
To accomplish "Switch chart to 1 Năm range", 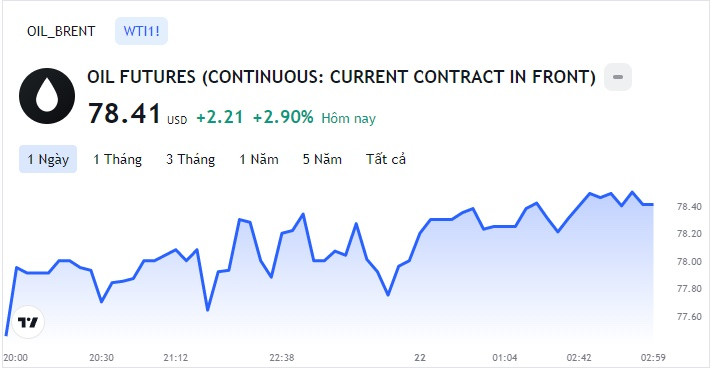I will 259,159.
